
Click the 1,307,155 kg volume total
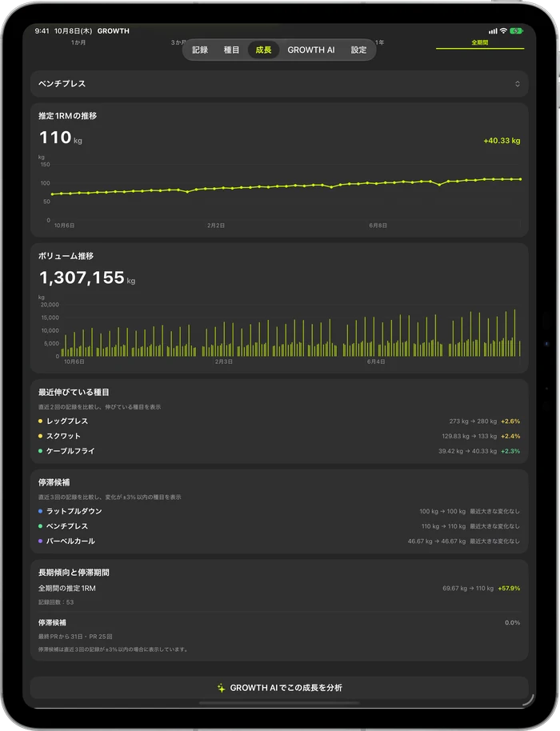(x=87, y=278)
